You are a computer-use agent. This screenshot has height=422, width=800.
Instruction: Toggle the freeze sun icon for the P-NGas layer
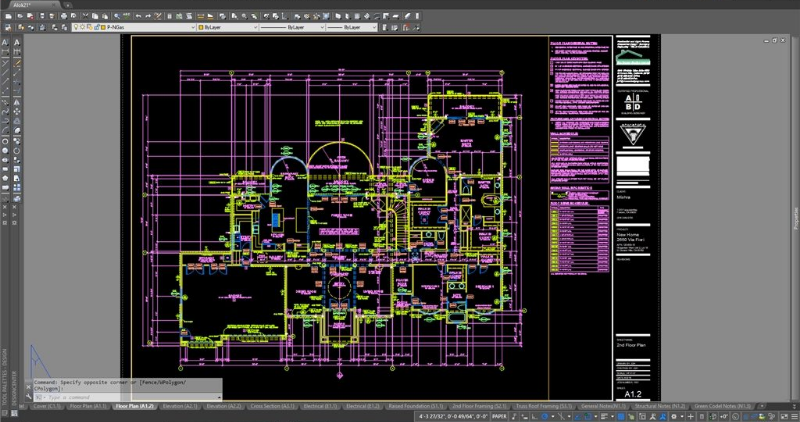(x=82, y=27)
